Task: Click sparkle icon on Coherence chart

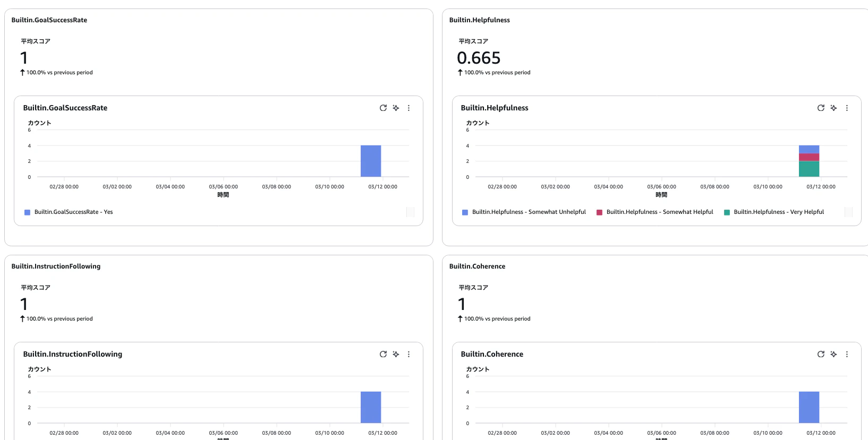Action: [833, 354]
